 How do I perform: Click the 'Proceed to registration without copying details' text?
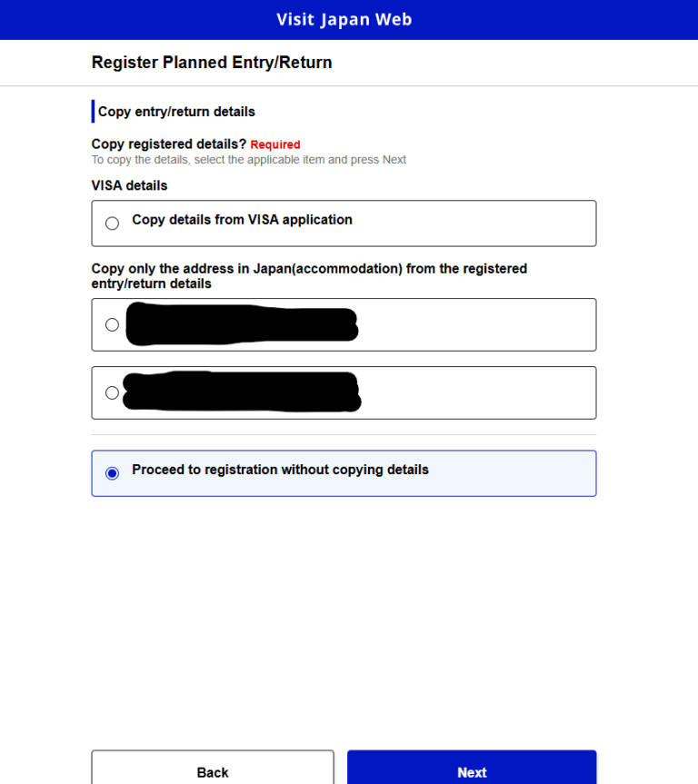tap(280, 470)
